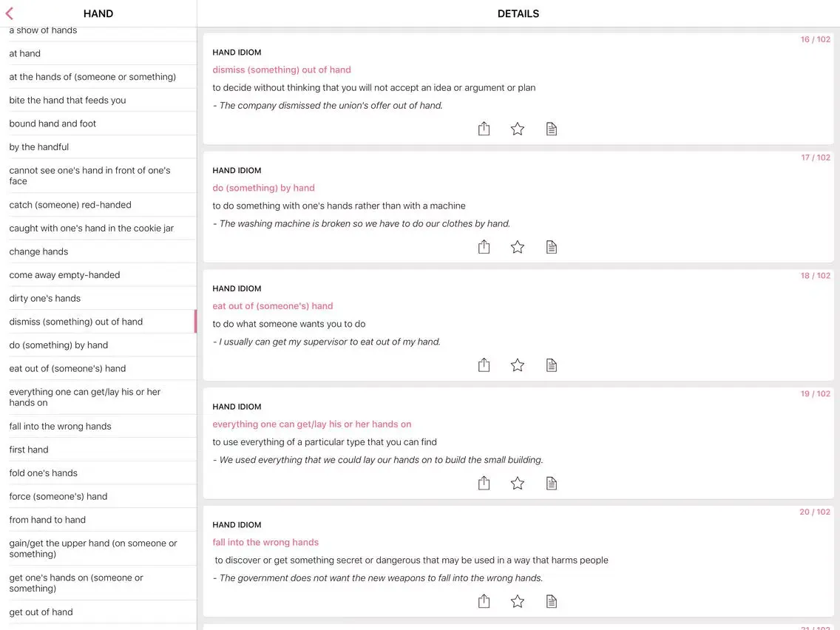
Task: Open note icon on 'do (something) by hand' card
Action: pos(552,247)
